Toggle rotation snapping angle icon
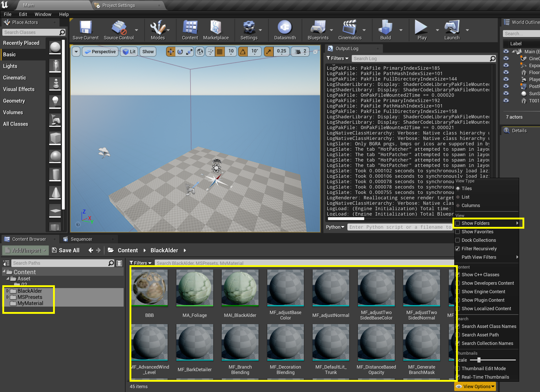Viewport: 540px width, 392px height. pos(243,52)
